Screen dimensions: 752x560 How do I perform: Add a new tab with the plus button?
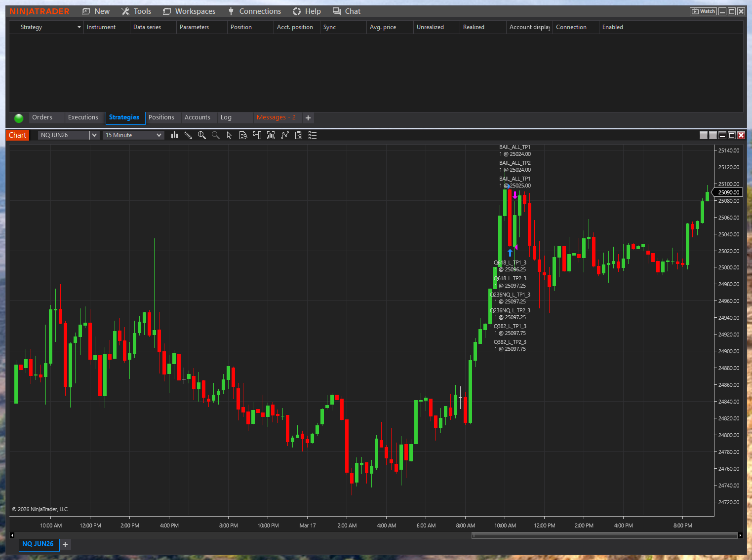click(308, 118)
